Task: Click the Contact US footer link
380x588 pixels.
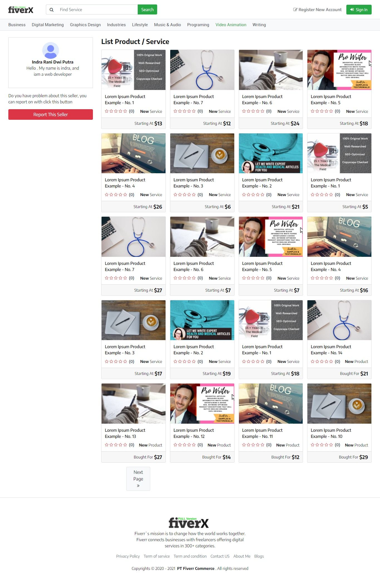Action: click(220, 556)
